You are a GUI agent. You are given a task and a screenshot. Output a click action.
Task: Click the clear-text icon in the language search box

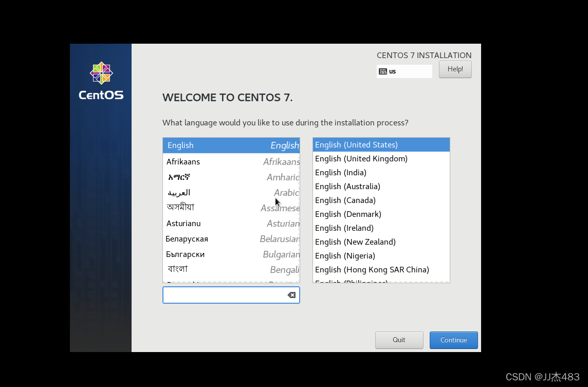tap(291, 295)
